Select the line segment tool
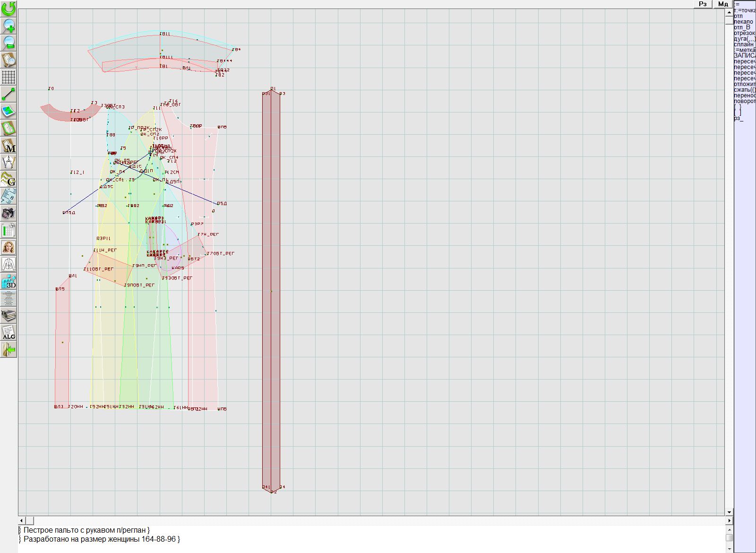756x553 pixels. [x=9, y=94]
